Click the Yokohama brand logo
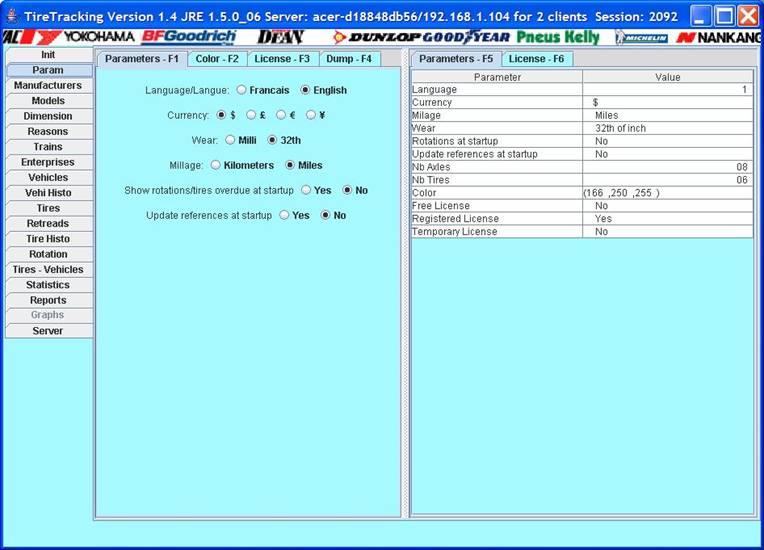 click(98, 37)
